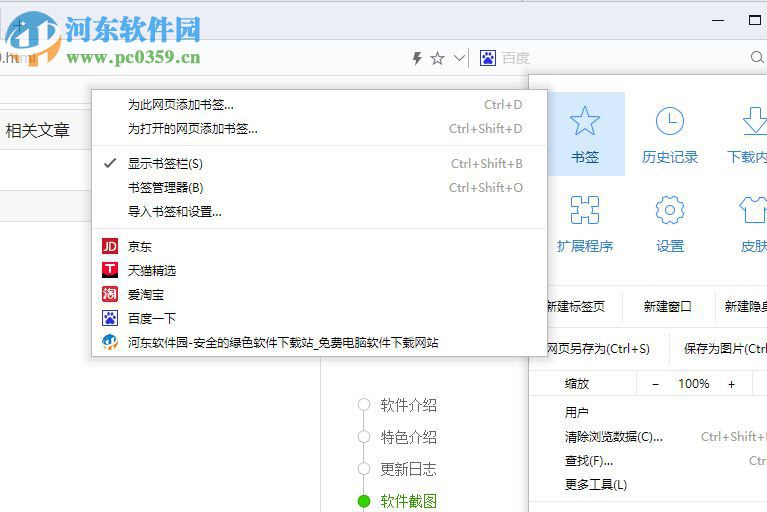This screenshot has width=767, height=512.
Task: Jump to 软件介绍 section
Action: [408, 405]
